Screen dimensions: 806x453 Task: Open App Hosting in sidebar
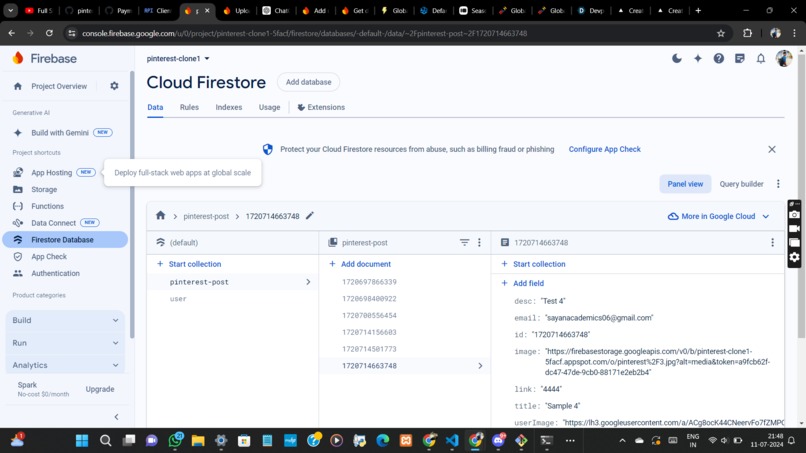[x=51, y=172]
